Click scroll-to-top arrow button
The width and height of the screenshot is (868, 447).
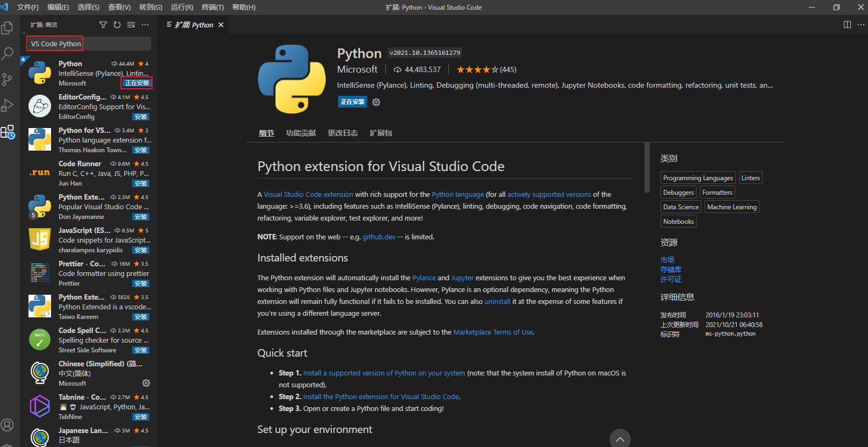point(620,439)
